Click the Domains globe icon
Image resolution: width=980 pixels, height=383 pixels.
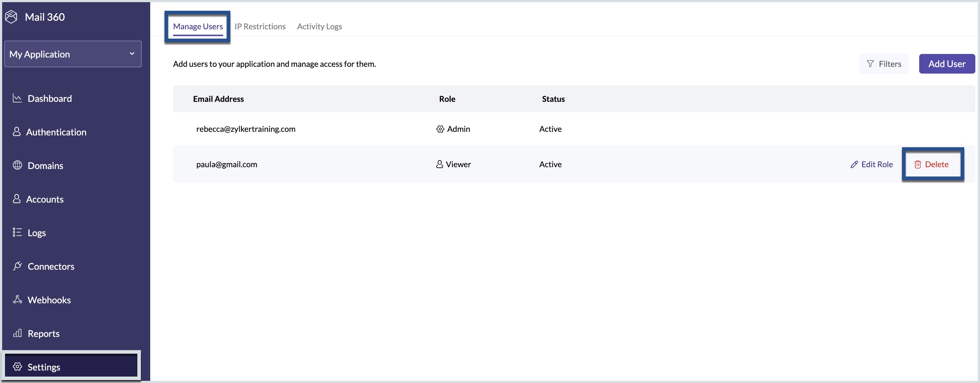coord(17,165)
